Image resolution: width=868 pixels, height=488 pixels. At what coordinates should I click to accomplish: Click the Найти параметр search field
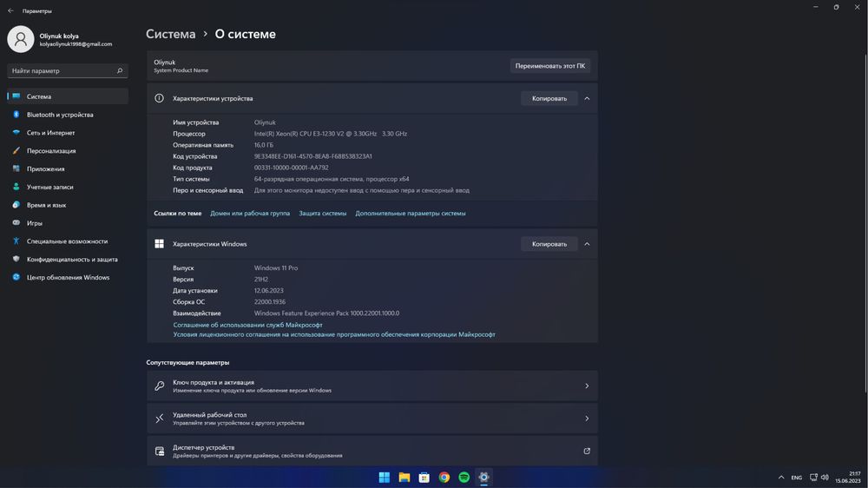pyautogui.click(x=68, y=71)
